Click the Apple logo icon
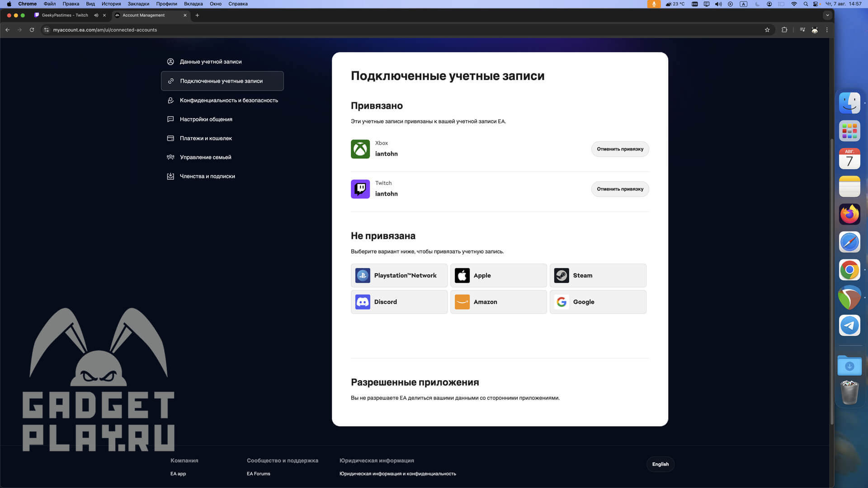The height and width of the screenshot is (488, 868). click(462, 275)
